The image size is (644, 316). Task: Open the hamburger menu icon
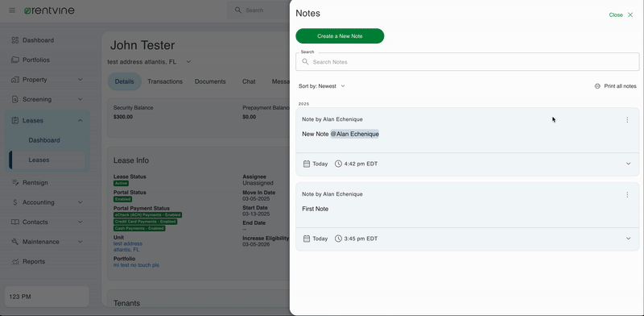click(12, 10)
